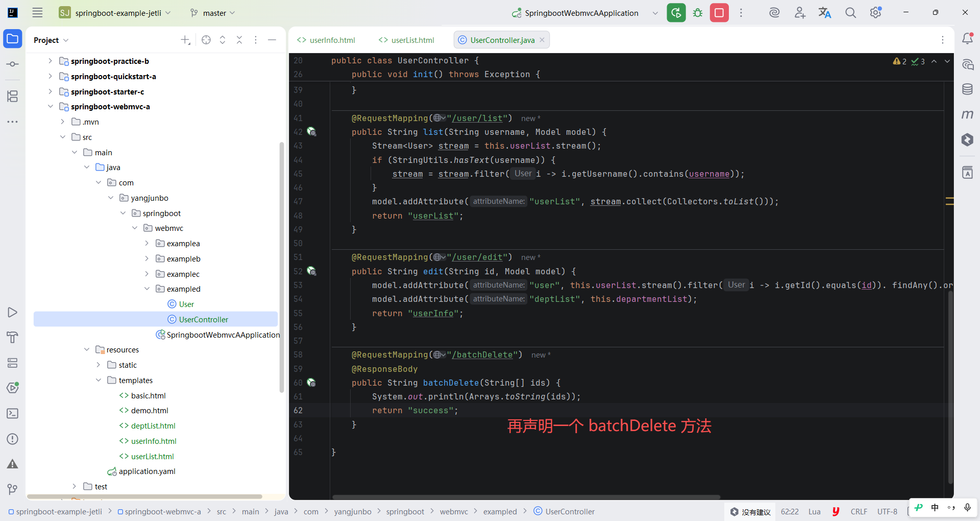Toggle input method Chinese mode indicator
The image size is (980, 521).
[x=935, y=507]
